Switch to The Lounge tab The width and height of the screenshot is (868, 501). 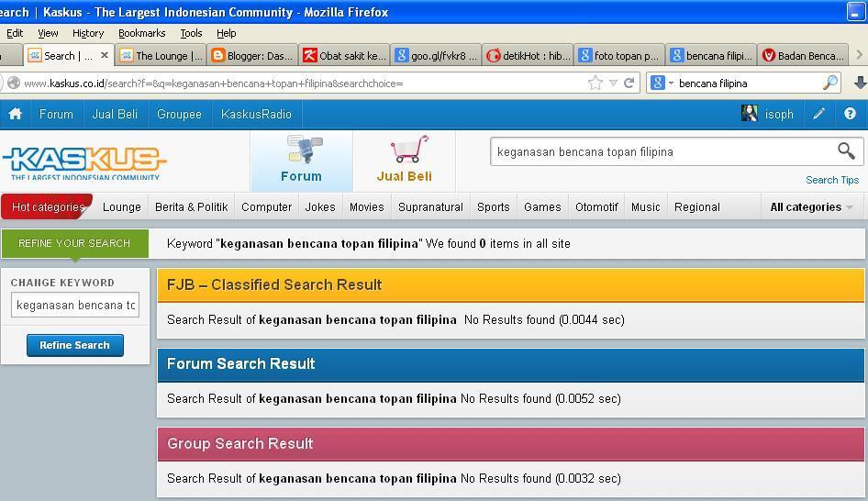(161, 55)
